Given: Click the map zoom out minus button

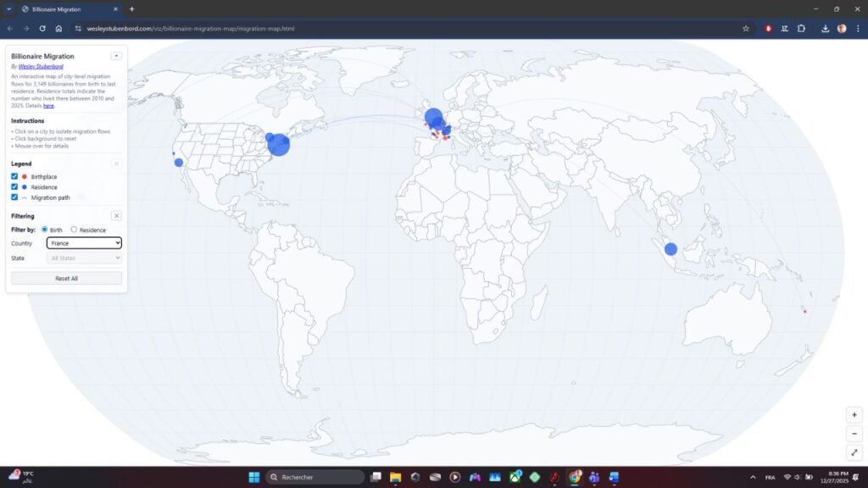Looking at the screenshot, I should tap(854, 434).
